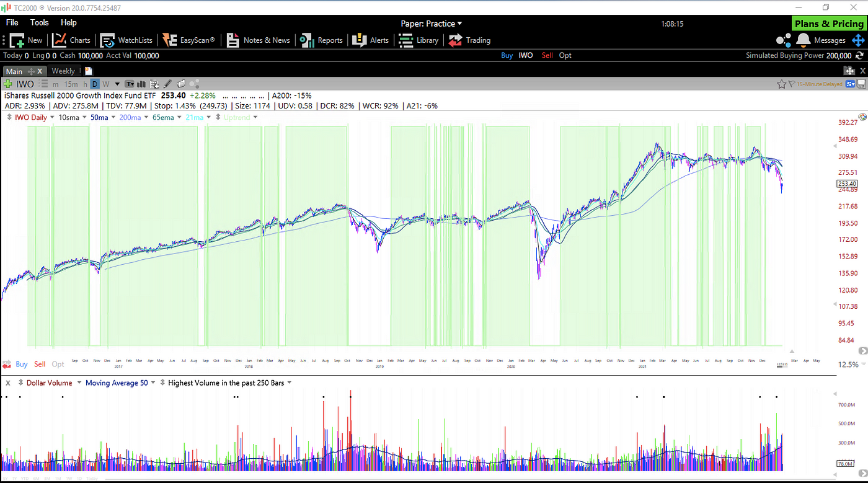Click the add-table grid icon in chart toolbar
This screenshot has height=483, width=868.
coord(154,84)
